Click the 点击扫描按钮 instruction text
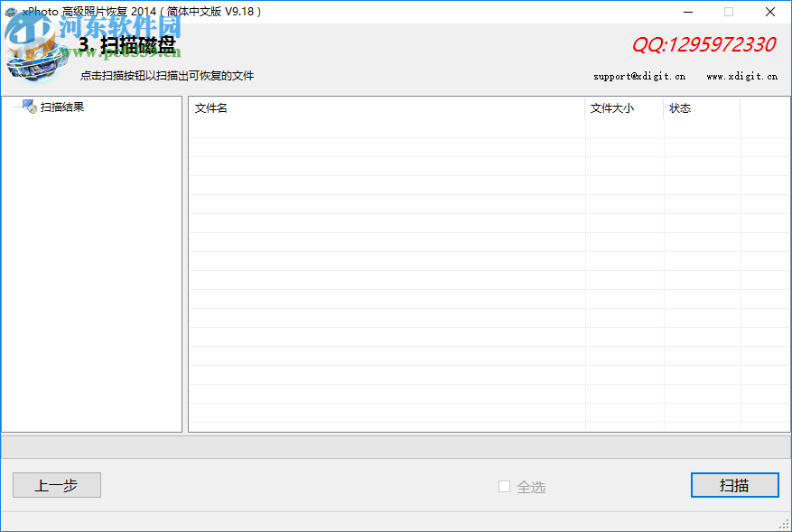 (167, 76)
